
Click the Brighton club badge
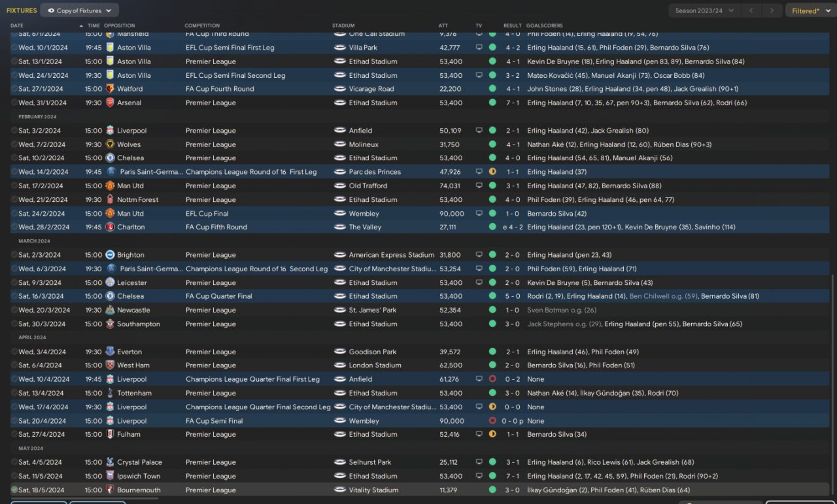[109, 255]
